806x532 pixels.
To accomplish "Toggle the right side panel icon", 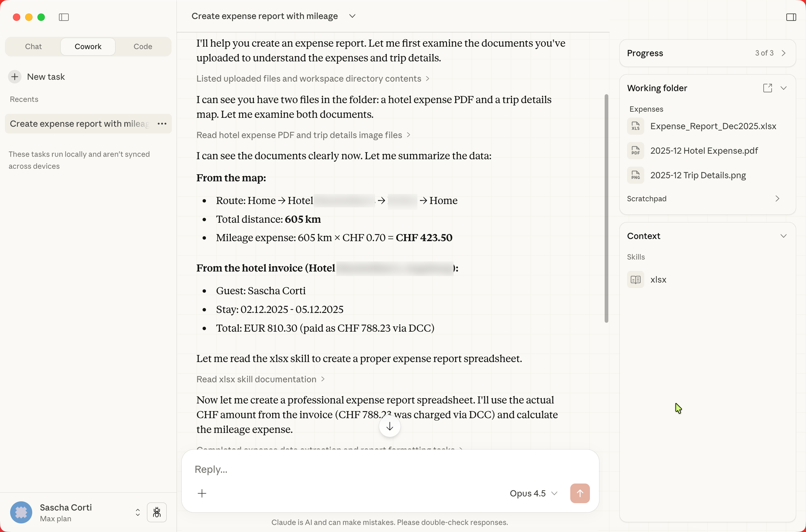I will (x=791, y=17).
